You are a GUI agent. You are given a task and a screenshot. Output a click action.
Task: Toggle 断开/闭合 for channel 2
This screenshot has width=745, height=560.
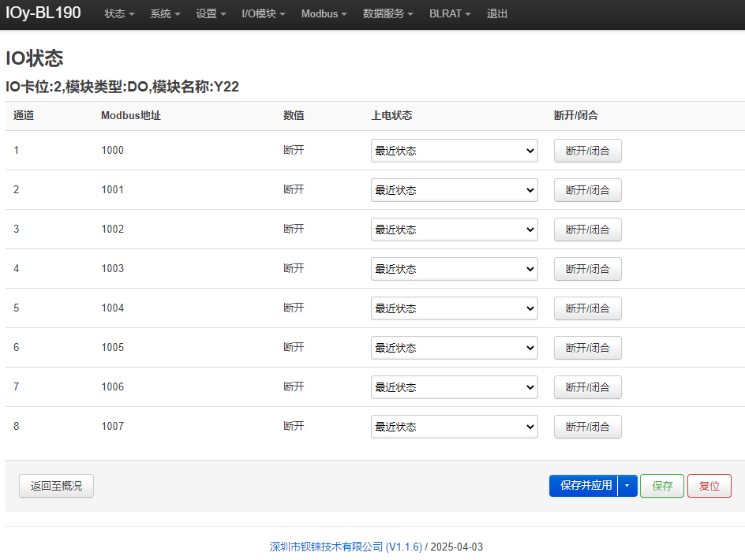588,190
